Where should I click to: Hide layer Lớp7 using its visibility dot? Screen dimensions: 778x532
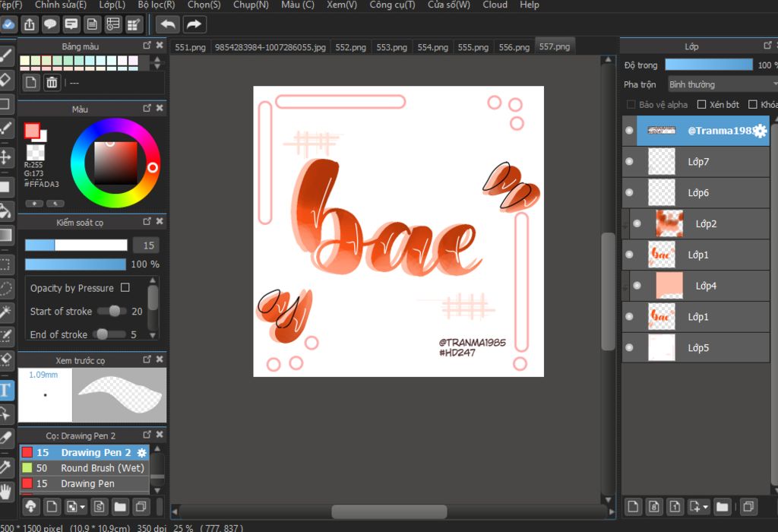(x=629, y=162)
